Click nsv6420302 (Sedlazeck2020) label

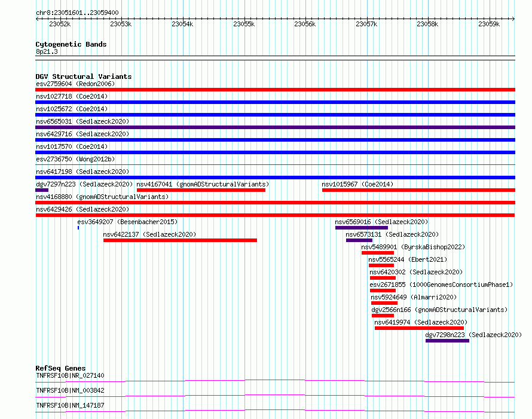416,272
